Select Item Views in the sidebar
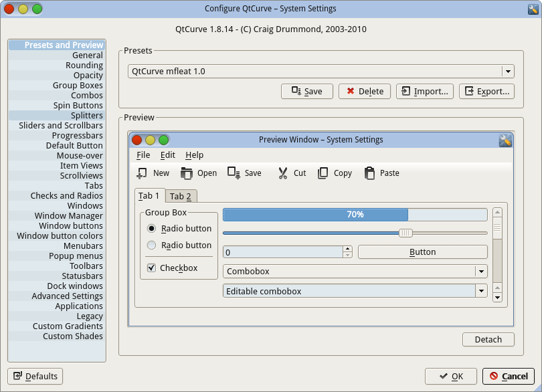542x392 pixels. tap(57, 166)
